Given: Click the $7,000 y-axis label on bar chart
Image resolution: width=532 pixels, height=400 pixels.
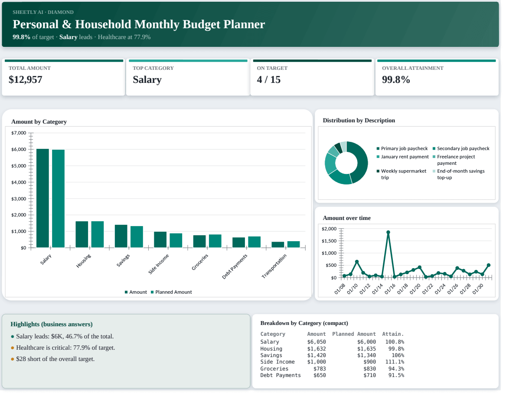Looking at the screenshot, I should (x=19, y=133).
